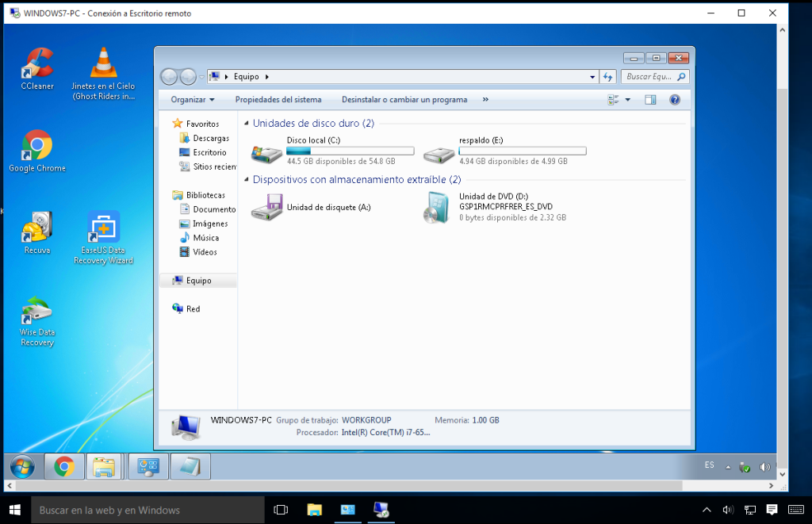
Task: Click the respaldo (E:) capacity bar
Action: (x=522, y=151)
